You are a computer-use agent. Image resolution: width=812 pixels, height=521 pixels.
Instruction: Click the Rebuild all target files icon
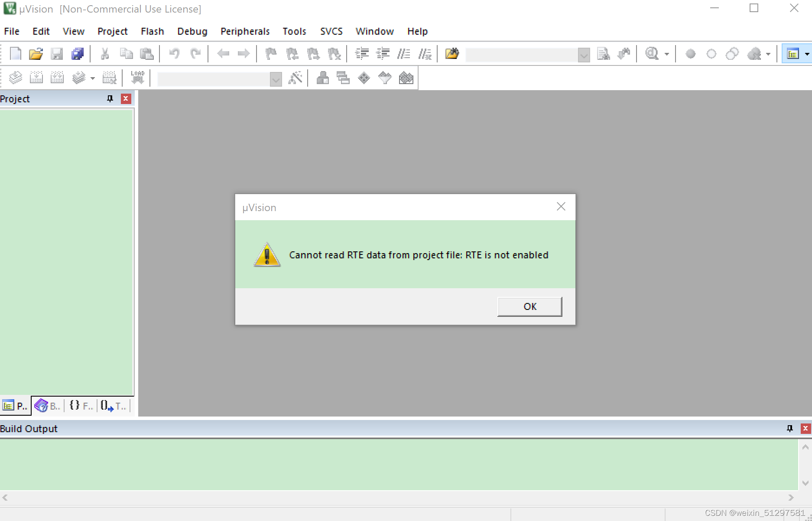click(57, 78)
